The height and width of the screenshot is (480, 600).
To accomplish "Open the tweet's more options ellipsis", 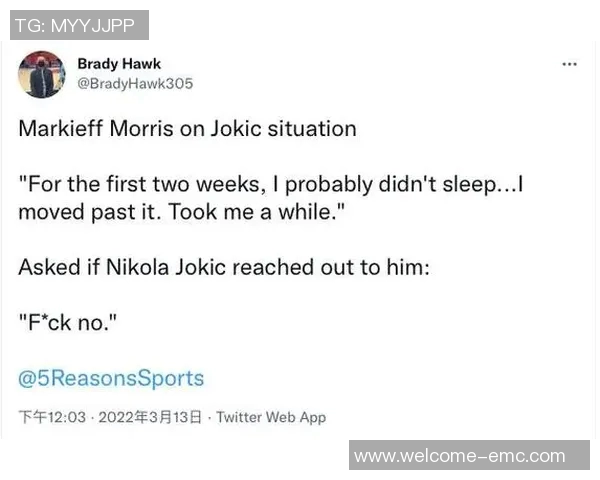I will pos(570,65).
